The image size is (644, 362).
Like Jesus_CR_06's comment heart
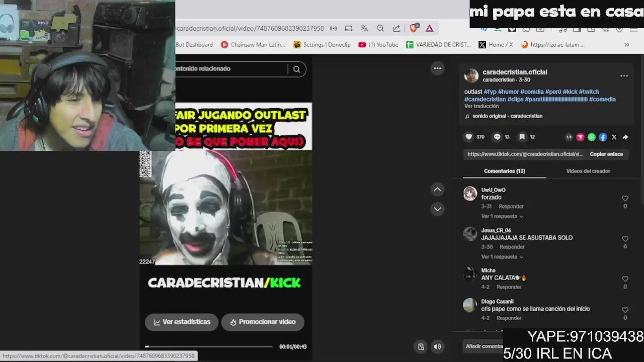coord(625,239)
